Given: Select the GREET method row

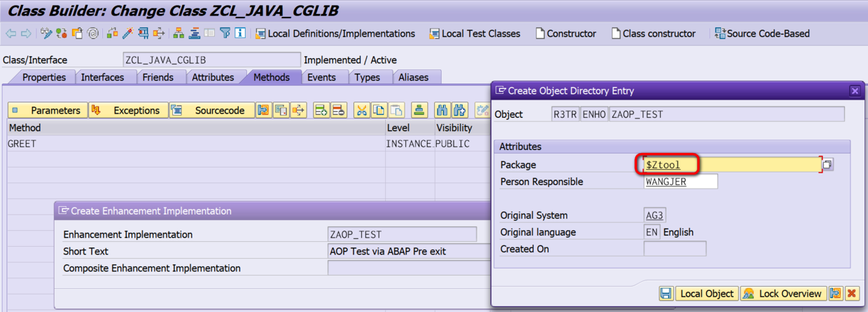Looking at the screenshot, I should (x=22, y=144).
